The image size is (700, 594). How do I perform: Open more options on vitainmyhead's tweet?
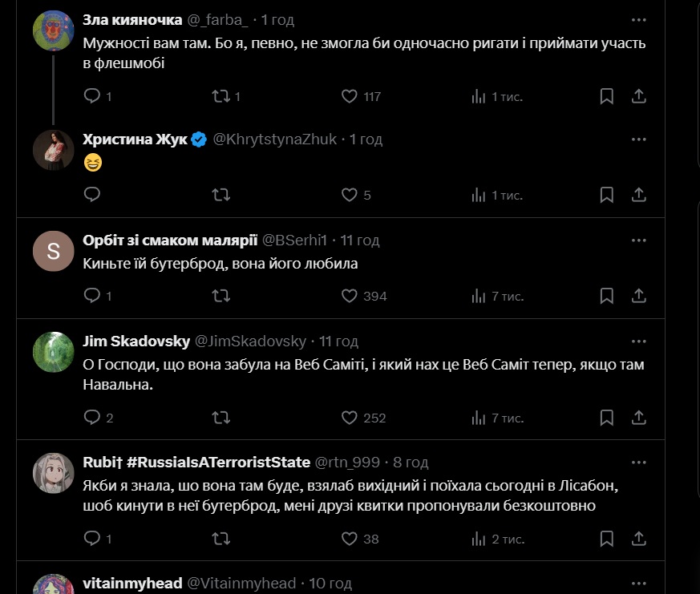[638, 584]
